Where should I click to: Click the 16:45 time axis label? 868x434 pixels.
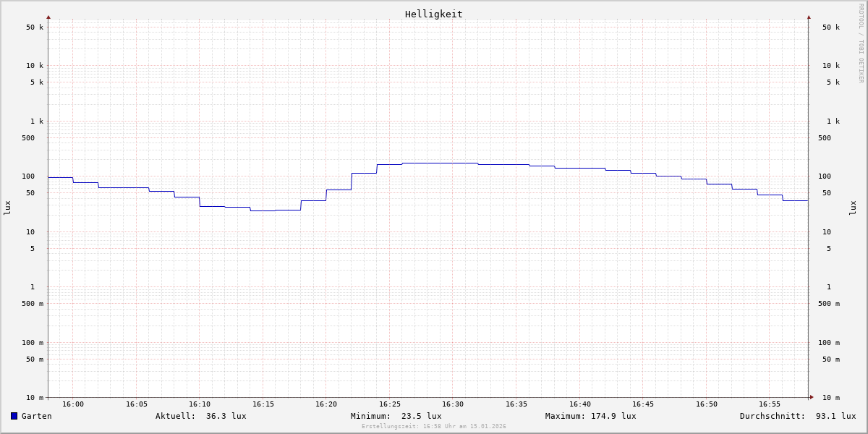[643, 404]
